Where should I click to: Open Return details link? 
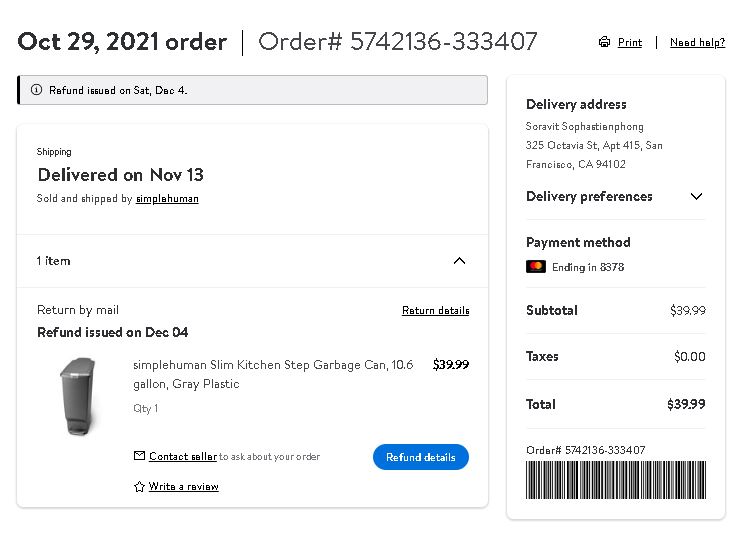click(436, 311)
